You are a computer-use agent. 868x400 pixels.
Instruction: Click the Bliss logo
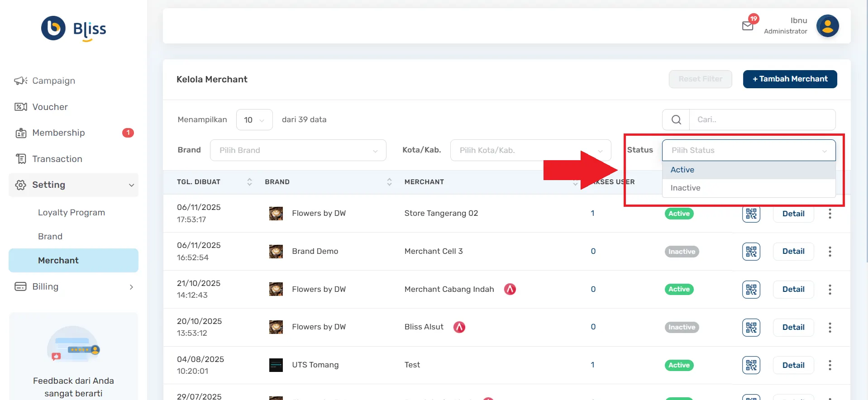click(x=74, y=29)
